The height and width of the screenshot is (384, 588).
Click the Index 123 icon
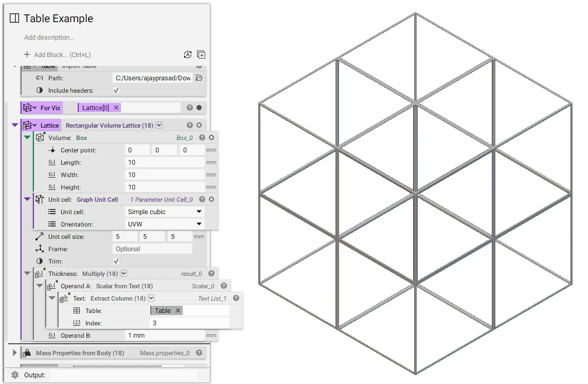(x=77, y=323)
